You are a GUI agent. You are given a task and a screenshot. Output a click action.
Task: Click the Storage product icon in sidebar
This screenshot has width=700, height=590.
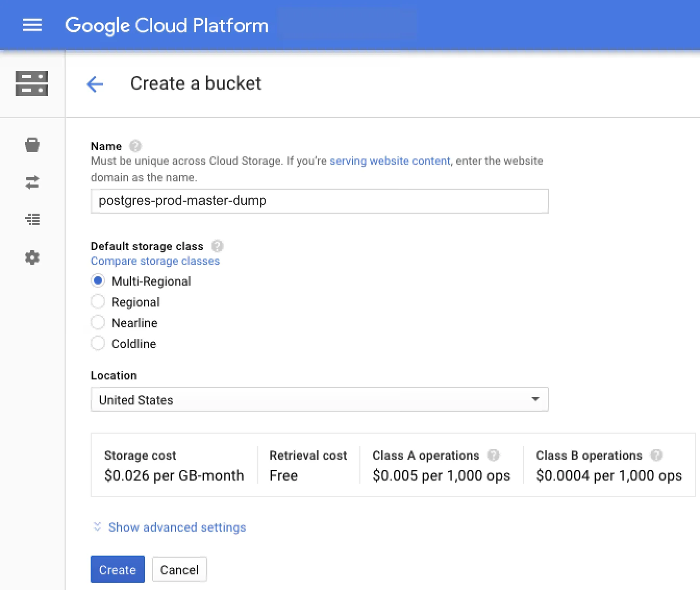[32, 83]
